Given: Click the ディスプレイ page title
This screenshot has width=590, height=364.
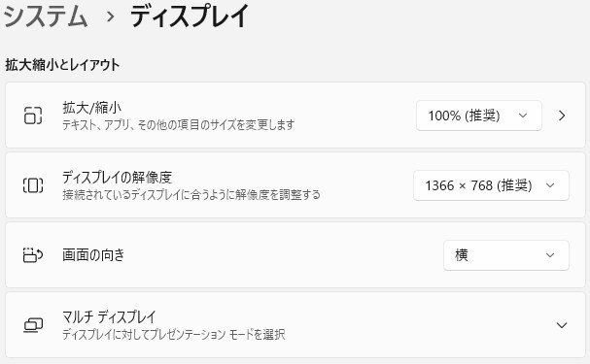Looking at the screenshot, I should point(190,17).
